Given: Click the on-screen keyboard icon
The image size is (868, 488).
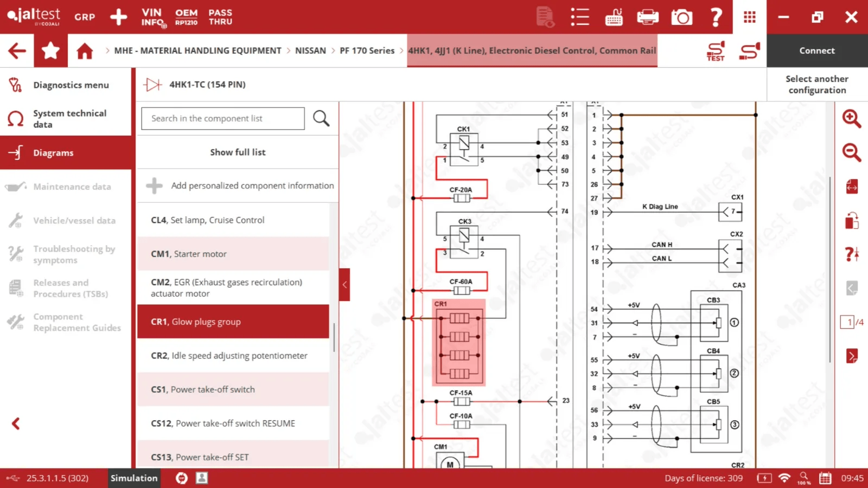Looking at the screenshot, I should (x=614, y=17).
